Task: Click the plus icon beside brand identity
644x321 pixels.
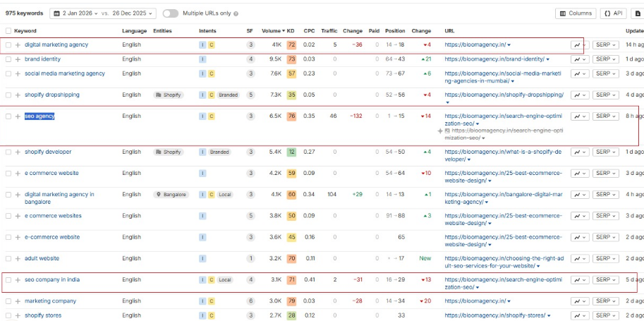Action: click(18, 59)
